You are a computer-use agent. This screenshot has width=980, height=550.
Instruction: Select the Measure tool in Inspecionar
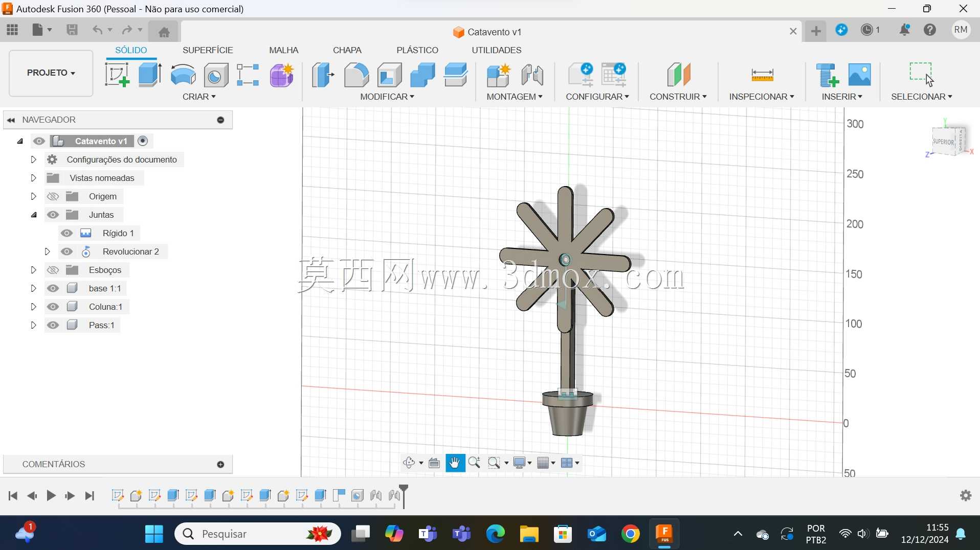[762, 75]
